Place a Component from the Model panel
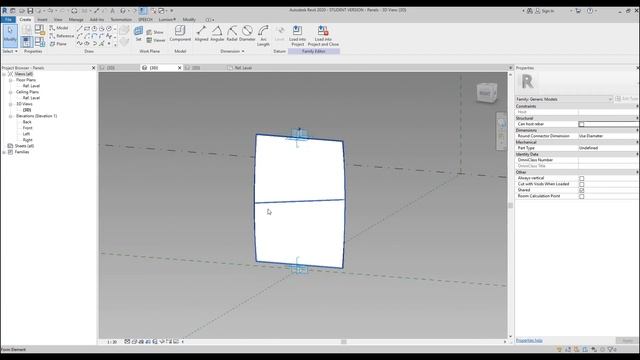Viewport: 640px width, 360px height. click(x=180, y=33)
